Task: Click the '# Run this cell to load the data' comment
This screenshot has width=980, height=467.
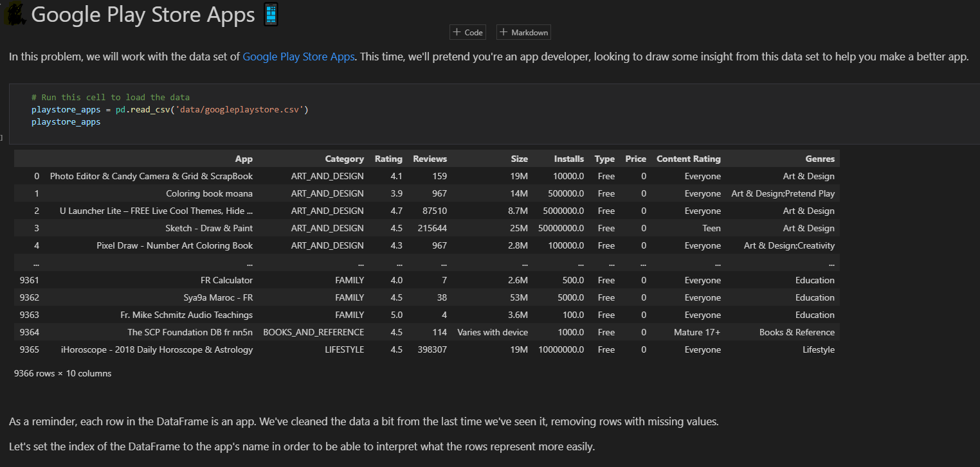Action: (x=111, y=98)
